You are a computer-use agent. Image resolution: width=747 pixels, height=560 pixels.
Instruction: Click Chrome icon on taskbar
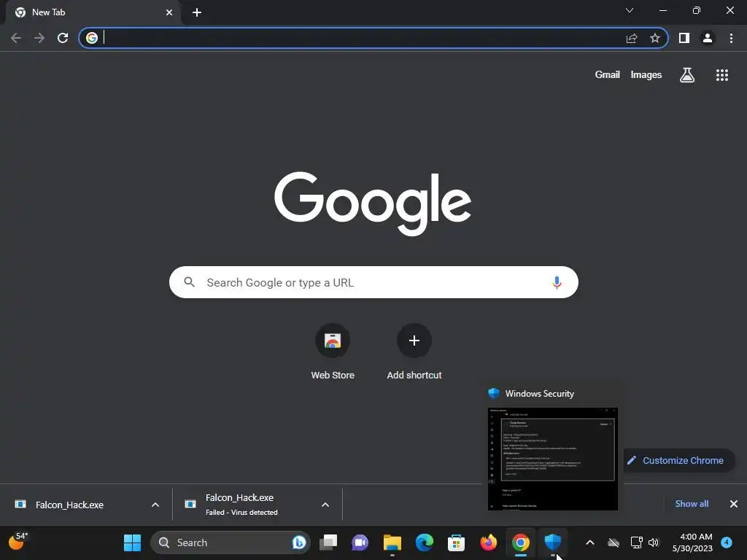(521, 542)
